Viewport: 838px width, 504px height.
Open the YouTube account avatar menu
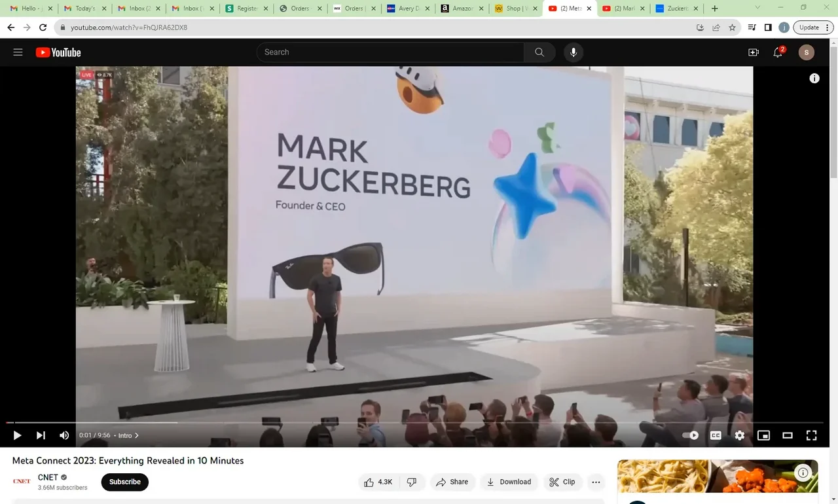[807, 52]
